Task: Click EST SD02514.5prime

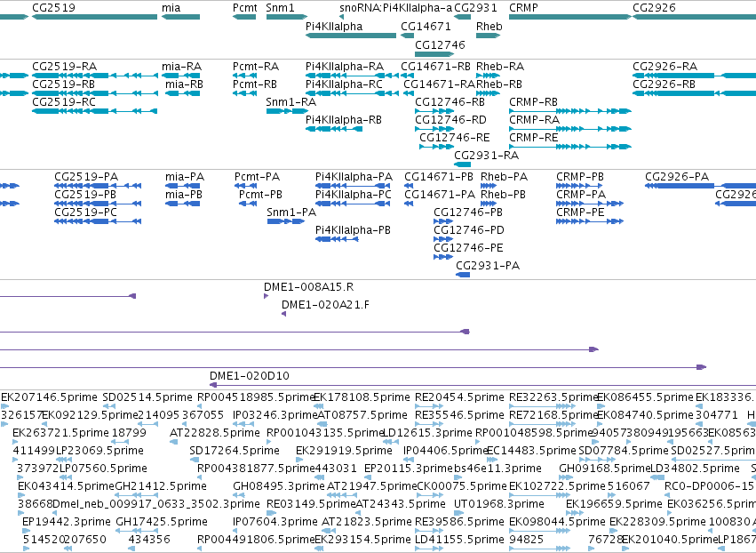Action: pyautogui.click(x=147, y=397)
